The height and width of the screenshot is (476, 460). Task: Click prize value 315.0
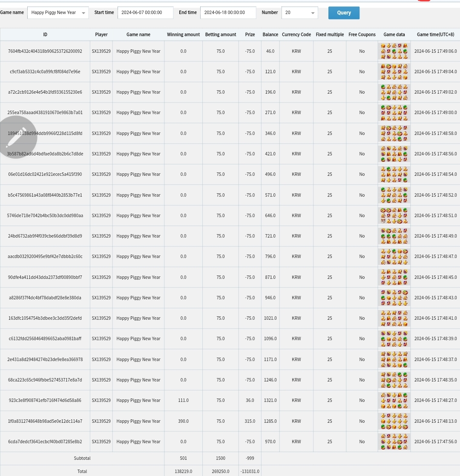click(x=250, y=422)
